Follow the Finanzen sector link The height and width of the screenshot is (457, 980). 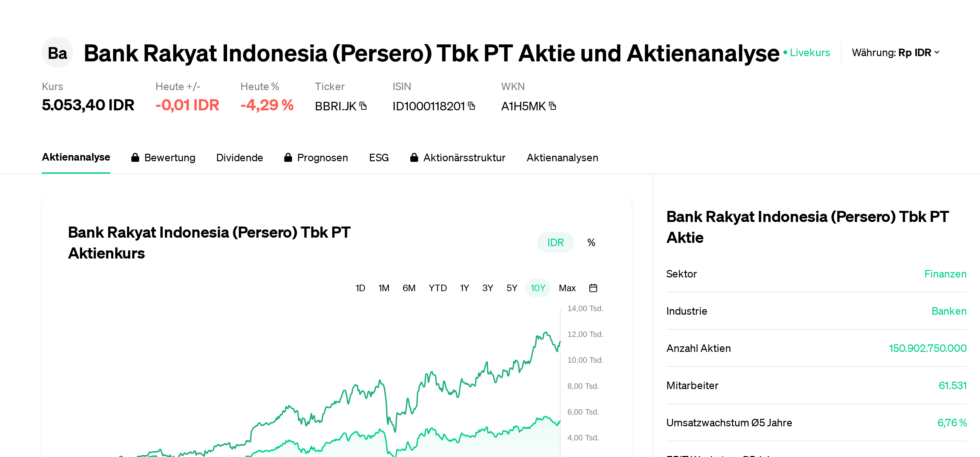click(x=945, y=274)
